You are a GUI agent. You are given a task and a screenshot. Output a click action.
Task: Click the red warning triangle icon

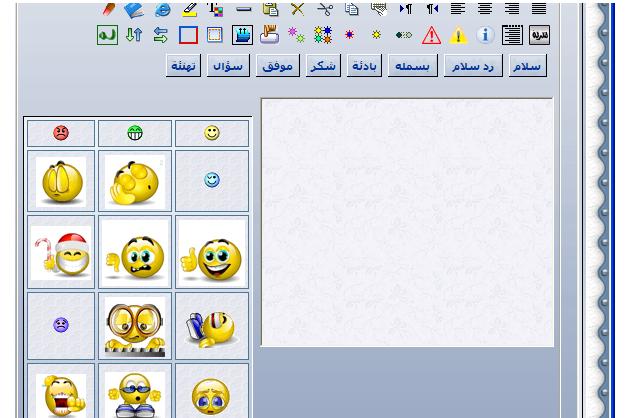(431, 35)
